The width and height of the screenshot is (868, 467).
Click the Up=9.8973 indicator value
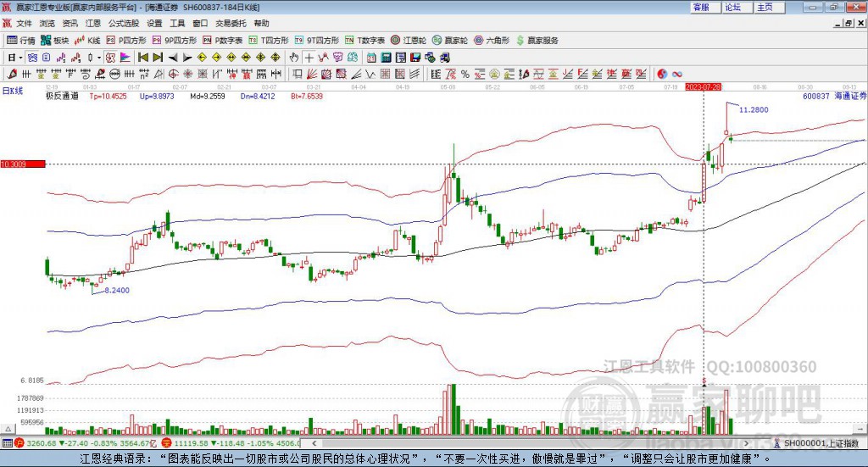click(x=157, y=96)
